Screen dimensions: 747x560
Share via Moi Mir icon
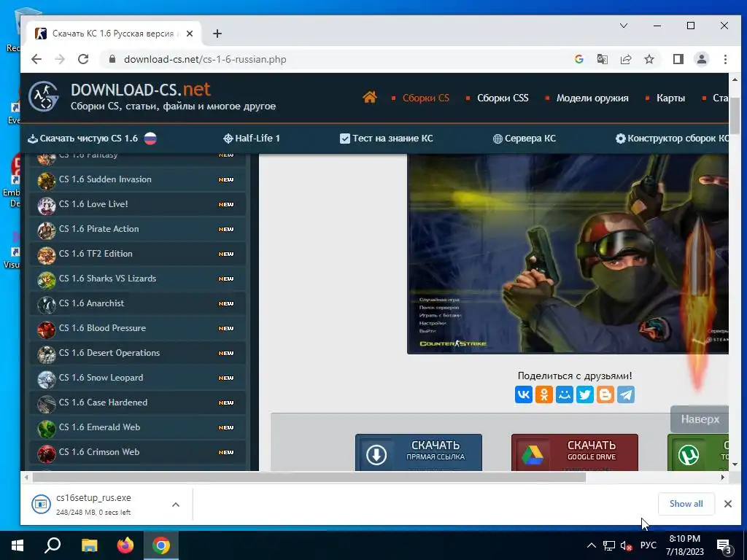(x=565, y=394)
